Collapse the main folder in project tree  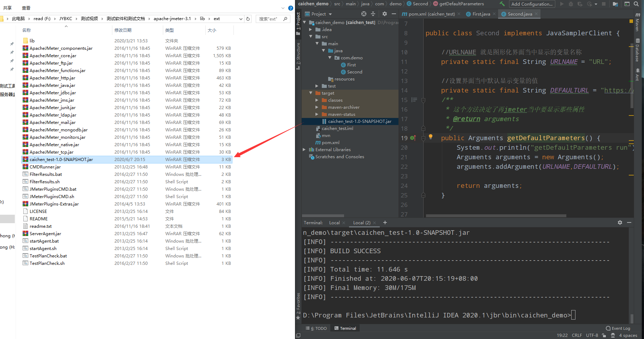tap(317, 43)
